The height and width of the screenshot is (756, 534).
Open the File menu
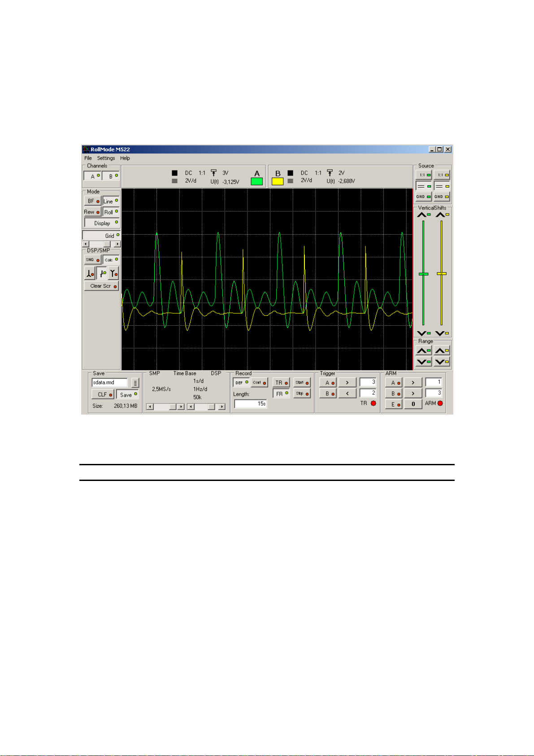click(x=88, y=158)
